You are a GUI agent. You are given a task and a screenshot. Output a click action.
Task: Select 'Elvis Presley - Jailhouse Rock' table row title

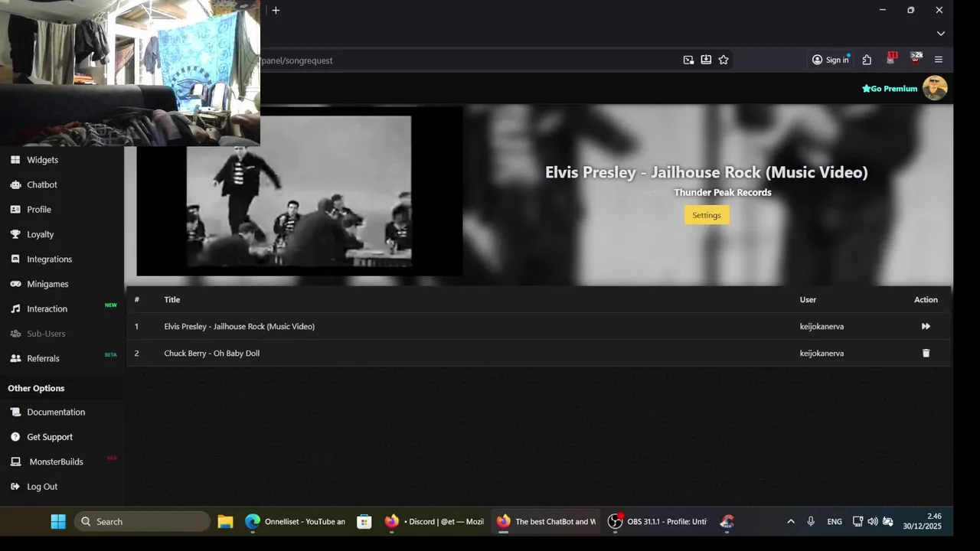[x=239, y=327]
